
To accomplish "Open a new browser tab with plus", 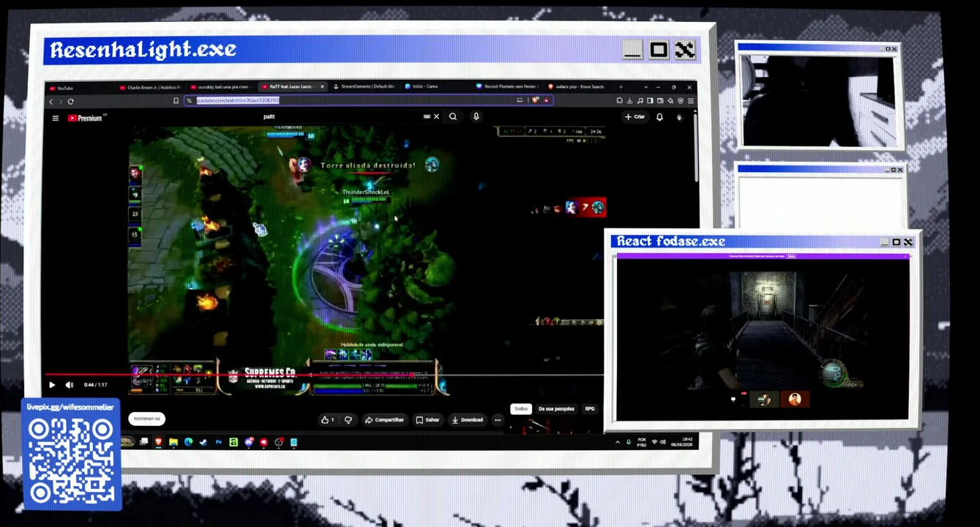I will 621,87.
